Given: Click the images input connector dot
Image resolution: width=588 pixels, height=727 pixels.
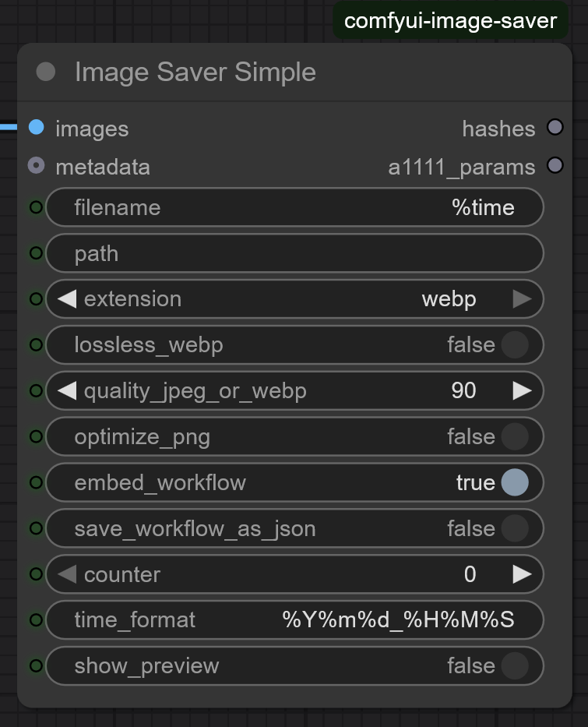Looking at the screenshot, I should (36, 127).
